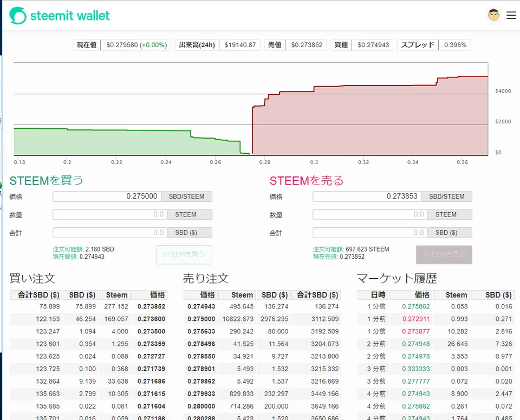Click the buy price field showing 0.275000
Viewport: 520px width, 420px height.
pyautogui.click(x=107, y=196)
